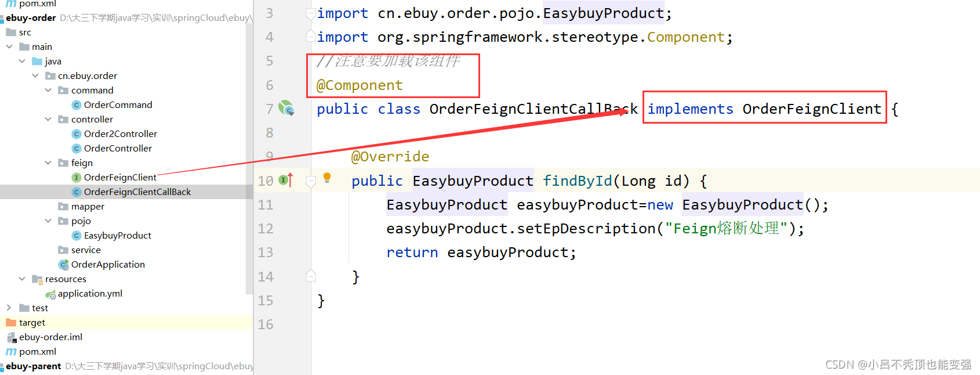Select OrderApplication in the project tree
980x375 pixels.
[x=108, y=265]
